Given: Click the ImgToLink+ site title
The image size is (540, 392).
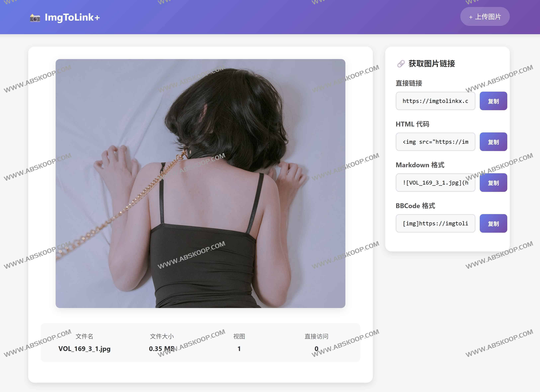Looking at the screenshot, I should (x=72, y=17).
